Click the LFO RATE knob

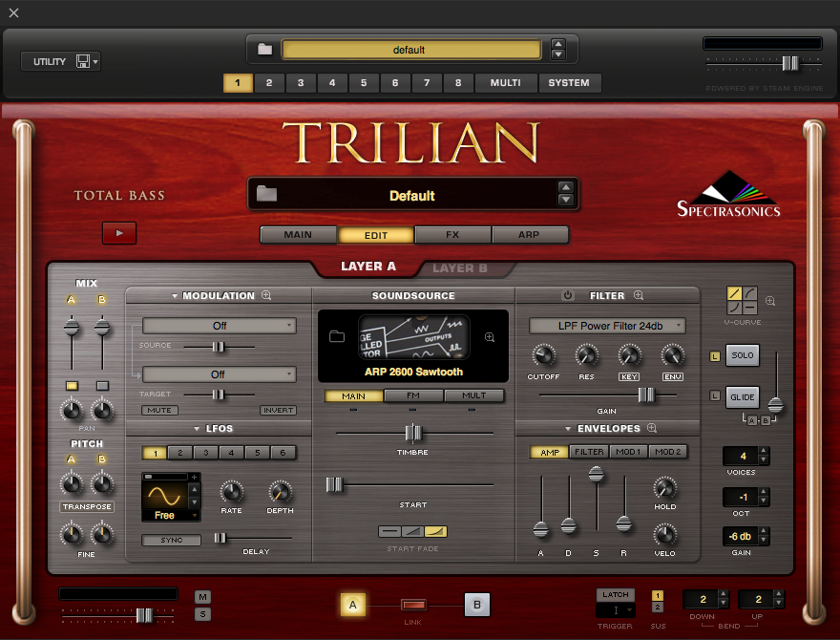coord(231,491)
